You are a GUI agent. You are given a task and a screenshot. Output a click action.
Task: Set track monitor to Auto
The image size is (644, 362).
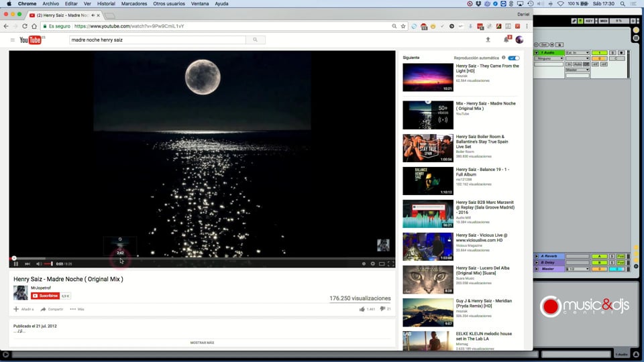(x=578, y=64)
